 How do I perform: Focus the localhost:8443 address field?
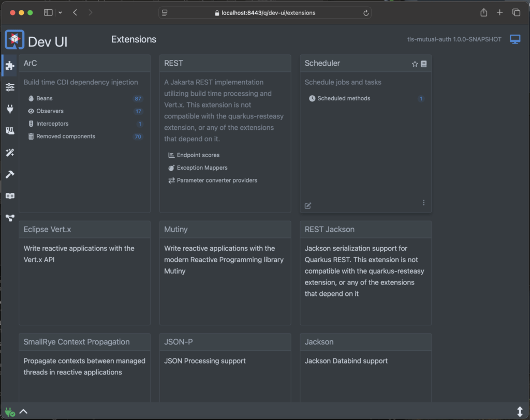click(x=265, y=13)
